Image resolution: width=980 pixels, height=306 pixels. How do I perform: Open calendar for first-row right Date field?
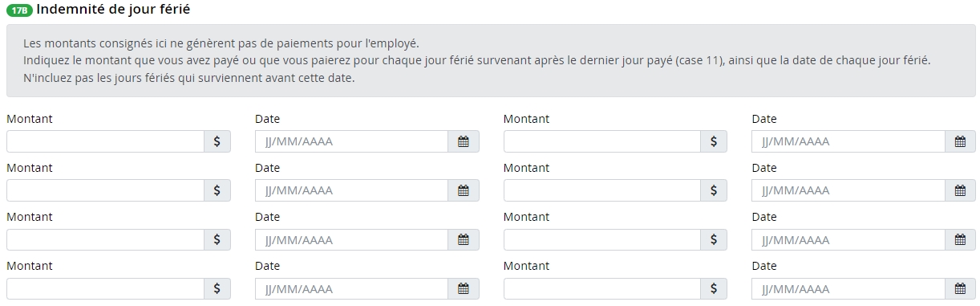960,141
